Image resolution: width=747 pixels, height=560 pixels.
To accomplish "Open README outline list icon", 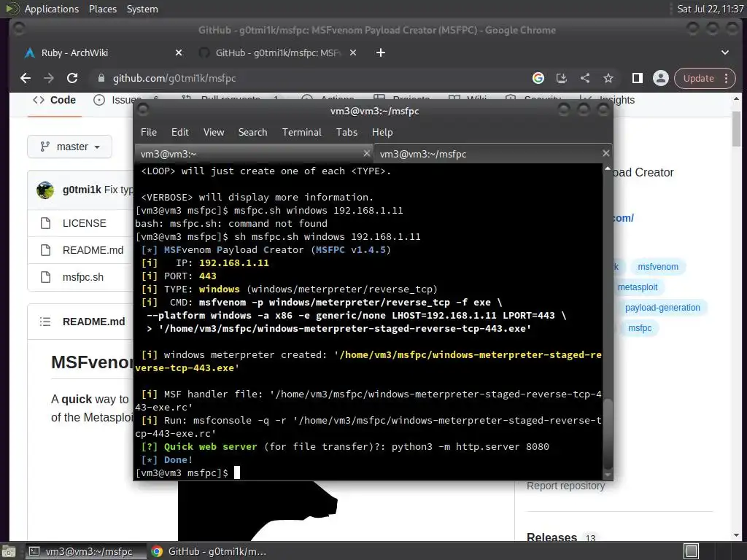I will (x=45, y=322).
